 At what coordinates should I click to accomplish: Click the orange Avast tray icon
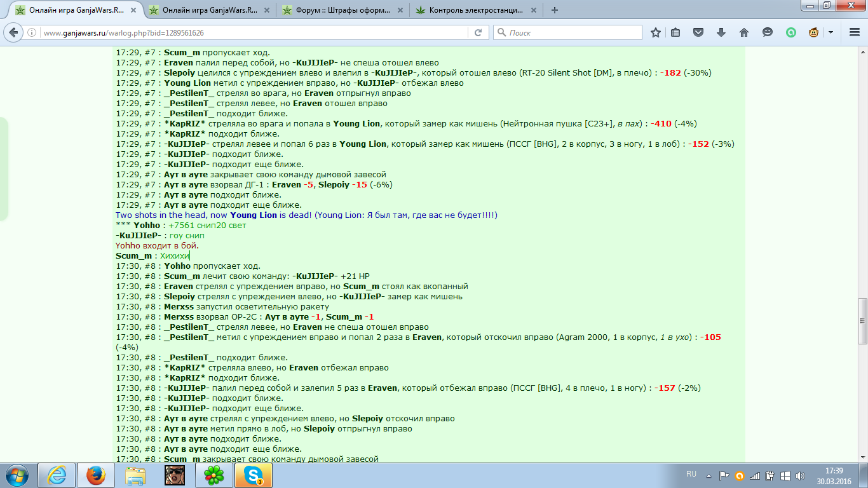[739, 475]
